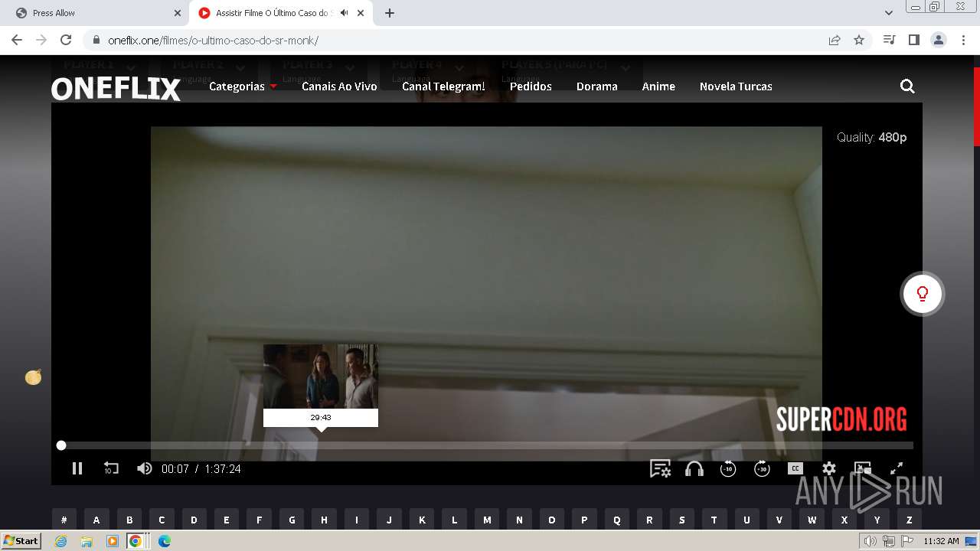The height and width of the screenshot is (551, 980).
Task: Open Microsoft Edge from taskbar
Action: tap(165, 541)
